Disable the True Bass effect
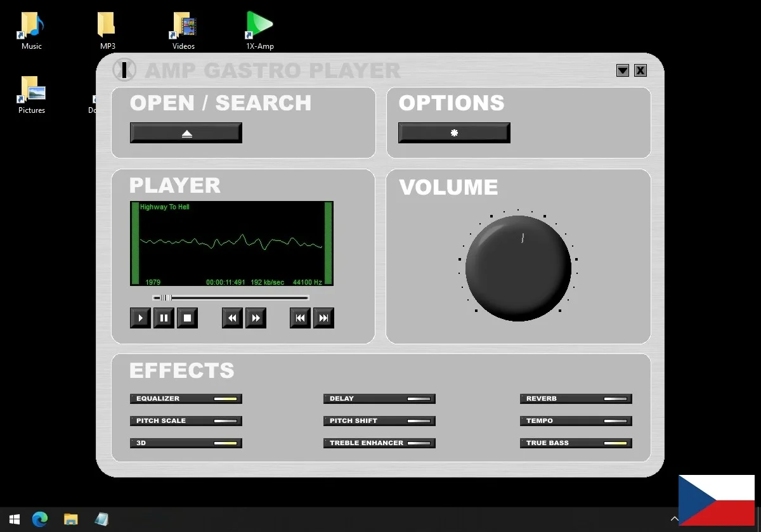 pyautogui.click(x=576, y=443)
